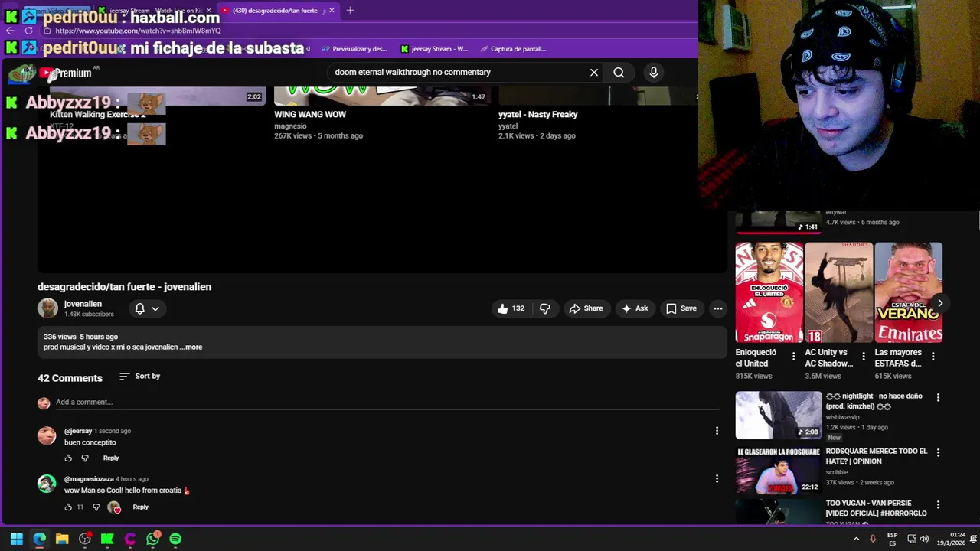The height and width of the screenshot is (551, 980).
Task: Reply to the buen conceptito comment
Action: (111, 458)
